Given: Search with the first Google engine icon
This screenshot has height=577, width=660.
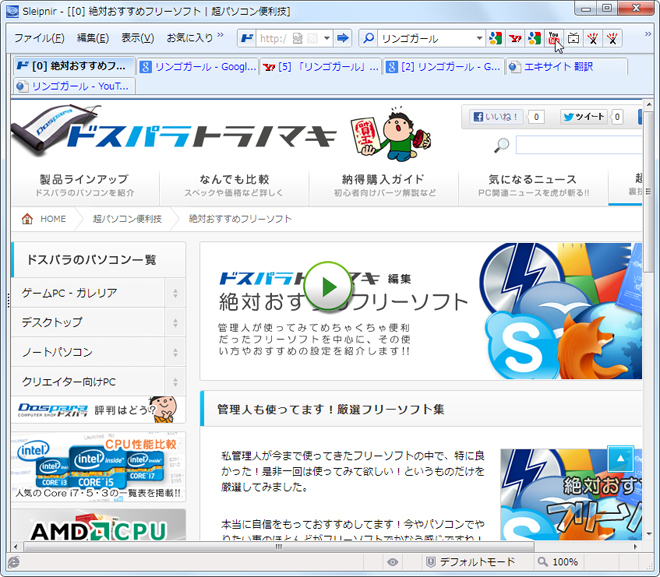Looking at the screenshot, I should tap(495, 39).
